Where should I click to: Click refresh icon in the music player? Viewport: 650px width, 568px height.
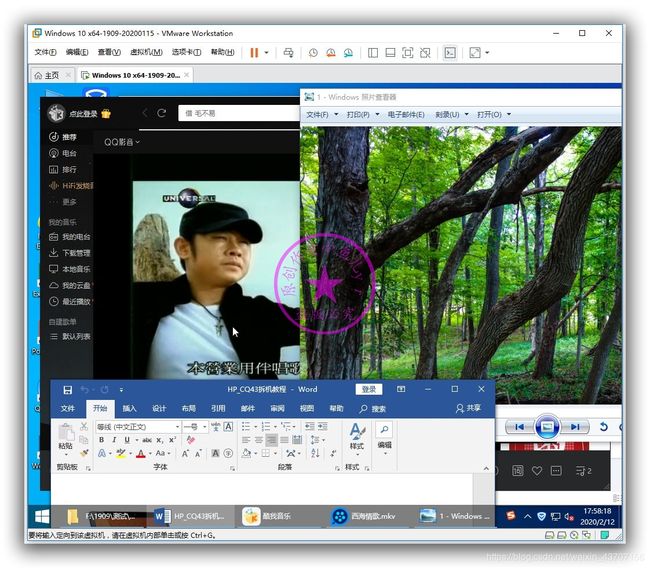(x=161, y=113)
